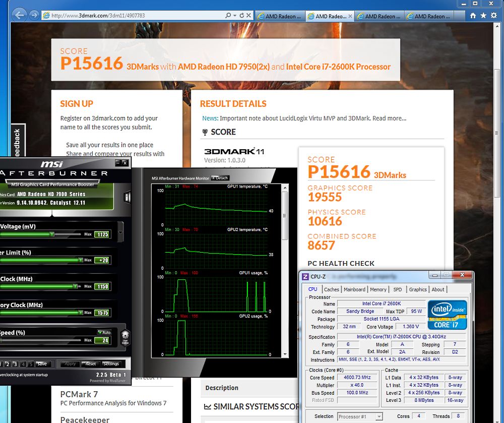This screenshot has width=504, height=423.
Task: Click the core clock value field 1150
Action: coord(102,287)
